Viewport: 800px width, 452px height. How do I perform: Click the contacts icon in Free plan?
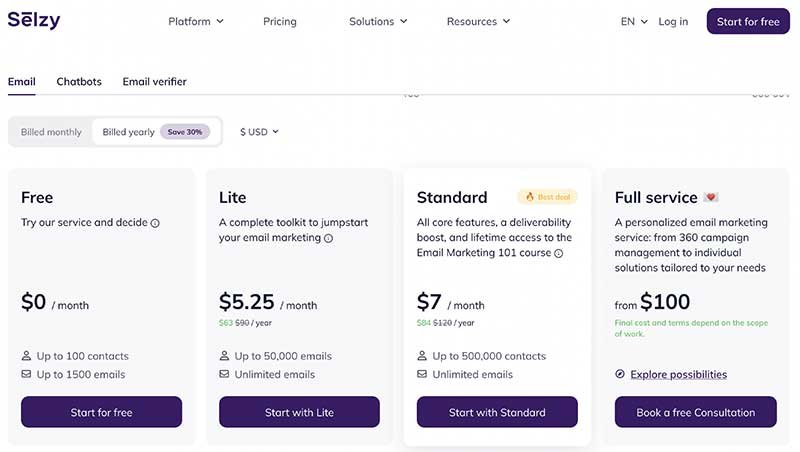(x=26, y=356)
